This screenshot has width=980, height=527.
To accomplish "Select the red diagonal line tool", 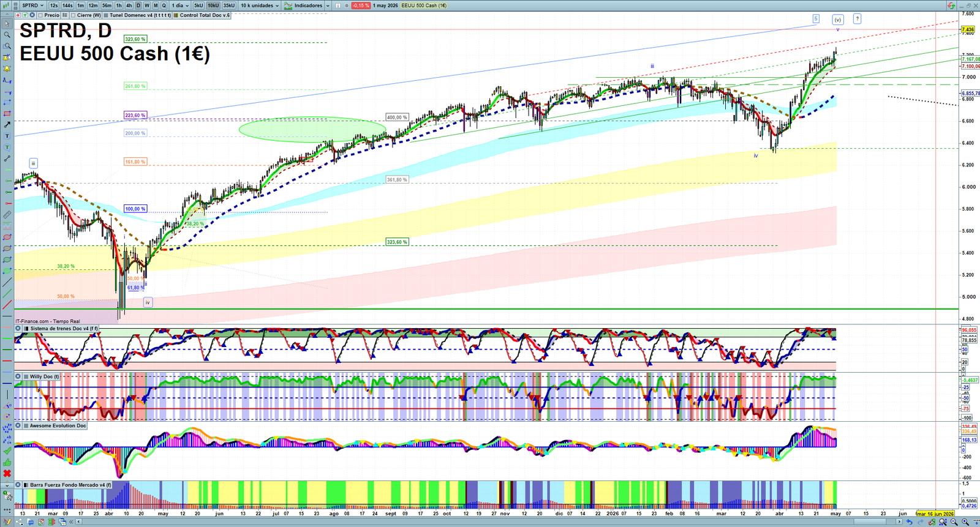I will (7, 304).
